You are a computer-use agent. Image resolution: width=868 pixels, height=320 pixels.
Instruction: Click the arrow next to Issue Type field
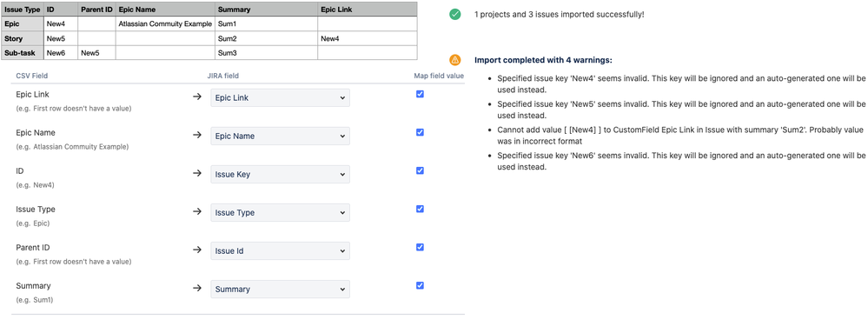[x=197, y=211]
